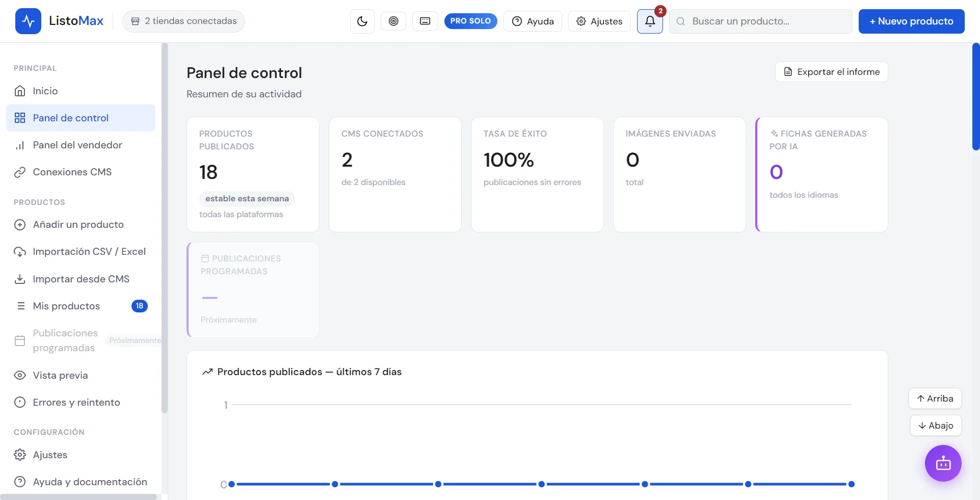Click the Tasa de éxito 100% value
Viewport: 980px width, 500px height.
point(509,160)
